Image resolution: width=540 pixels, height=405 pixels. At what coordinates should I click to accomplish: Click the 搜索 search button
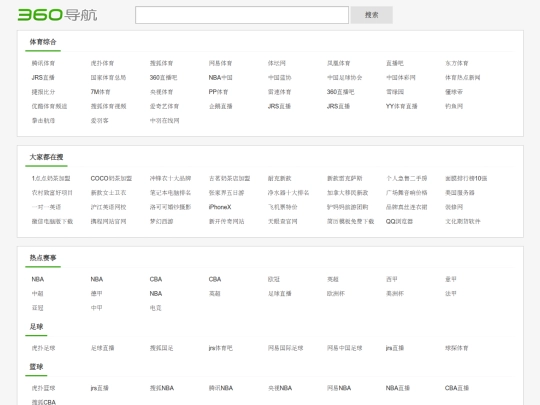click(372, 15)
